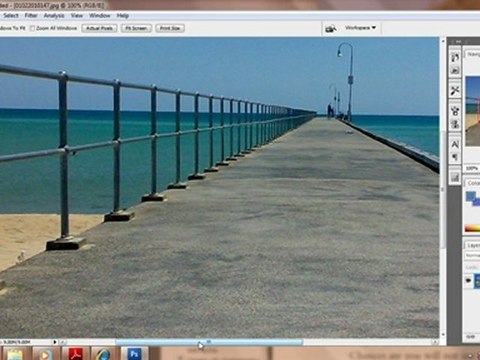Click the Navigator preview thumbnail

[473, 111]
